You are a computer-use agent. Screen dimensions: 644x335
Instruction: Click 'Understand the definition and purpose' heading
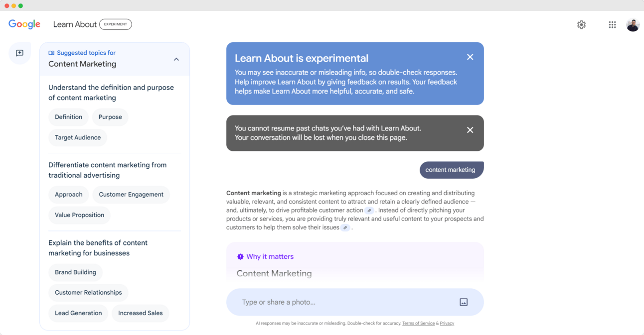pyautogui.click(x=111, y=93)
